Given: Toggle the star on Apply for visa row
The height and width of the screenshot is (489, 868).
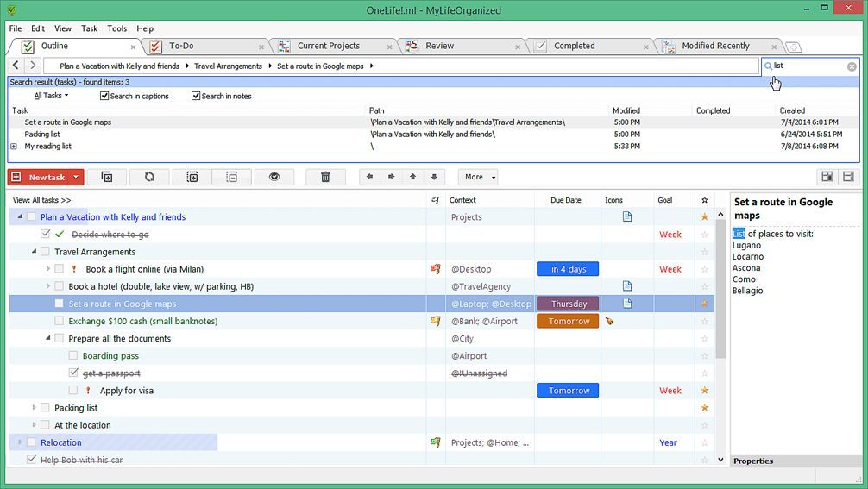Looking at the screenshot, I should 705,390.
